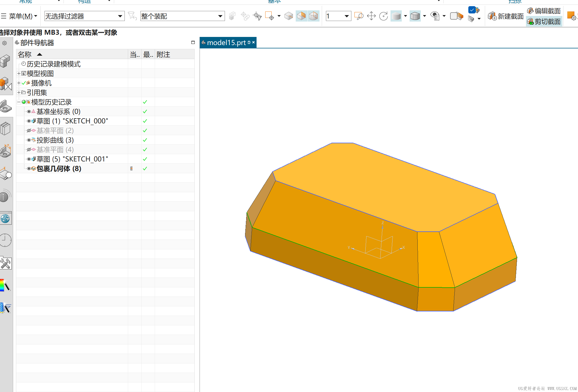This screenshot has width=578, height=392.
Task: Click the 新建截面 button
Action: [506, 16]
